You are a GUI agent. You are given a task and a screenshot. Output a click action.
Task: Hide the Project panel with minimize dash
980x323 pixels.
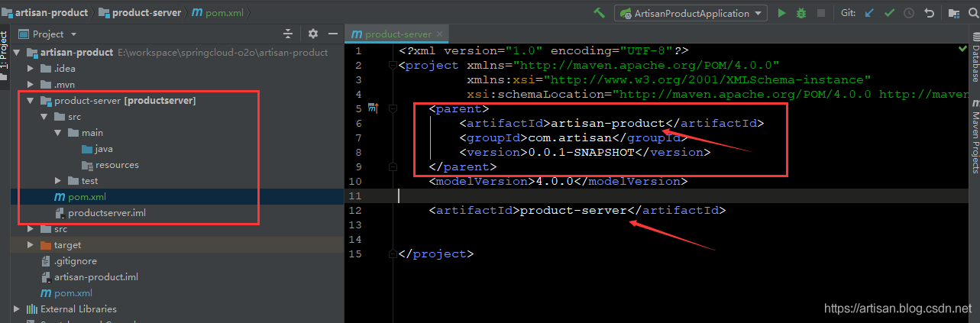click(332, 34)
